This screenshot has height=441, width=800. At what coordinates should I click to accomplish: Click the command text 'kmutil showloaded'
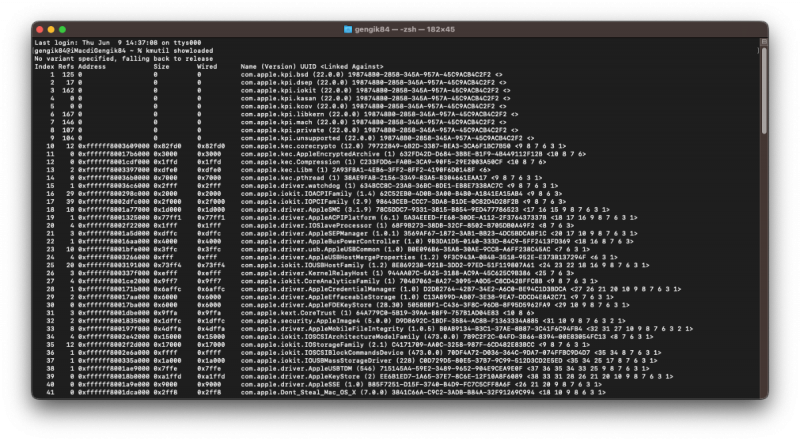tap(179, 51)
